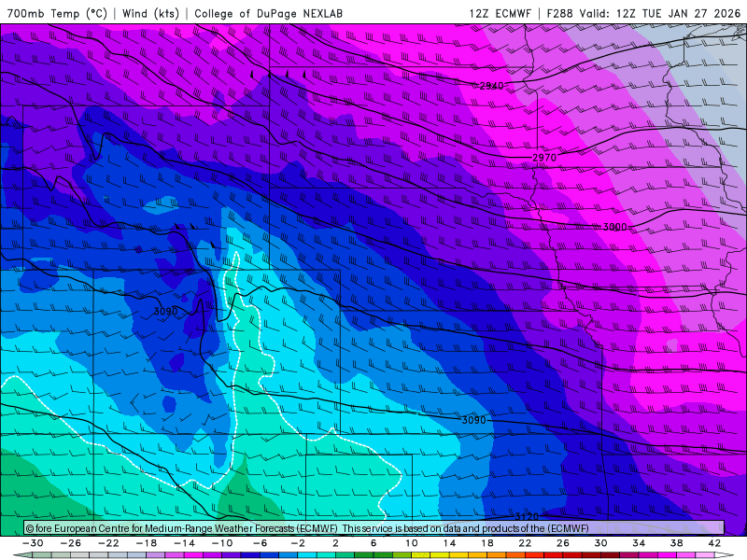The image size is (747, 560).
Task: Click the 2 colorbar value
Action: [336, 543]
